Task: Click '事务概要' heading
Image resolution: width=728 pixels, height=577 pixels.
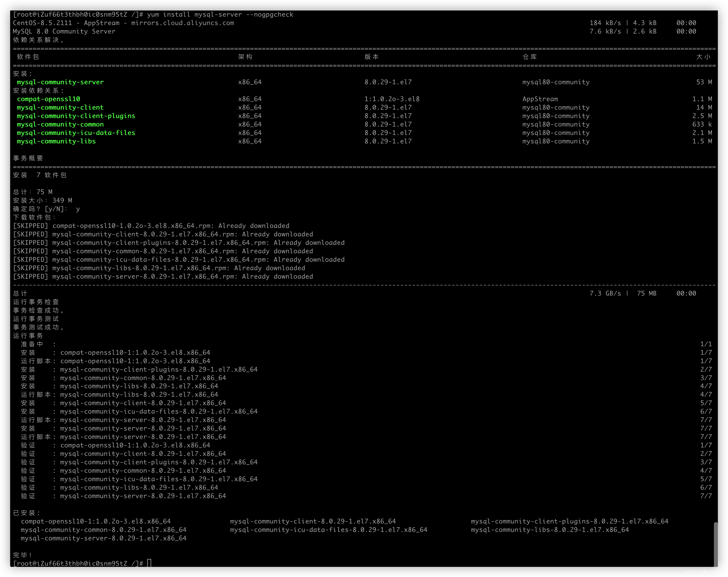Action: click(28, 158)
